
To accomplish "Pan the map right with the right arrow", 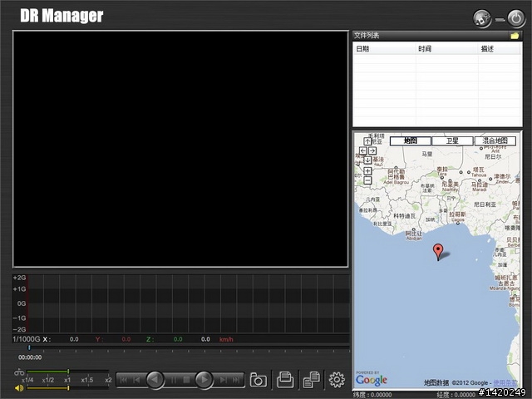I will 372,150.
